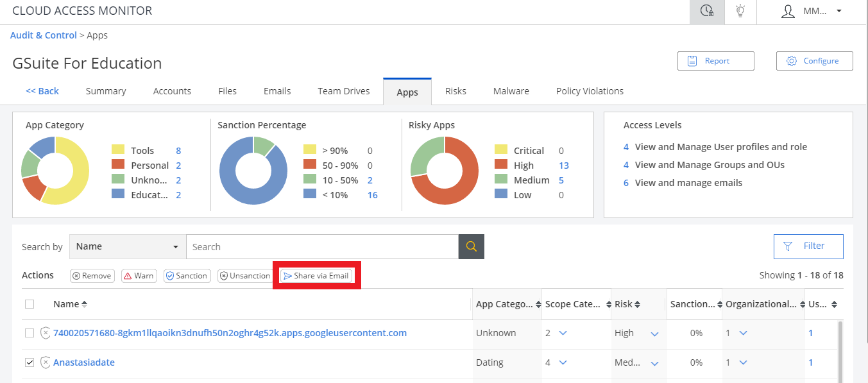Click the Warn triangle action
The image size is (868, 383).
pos(139,276)
